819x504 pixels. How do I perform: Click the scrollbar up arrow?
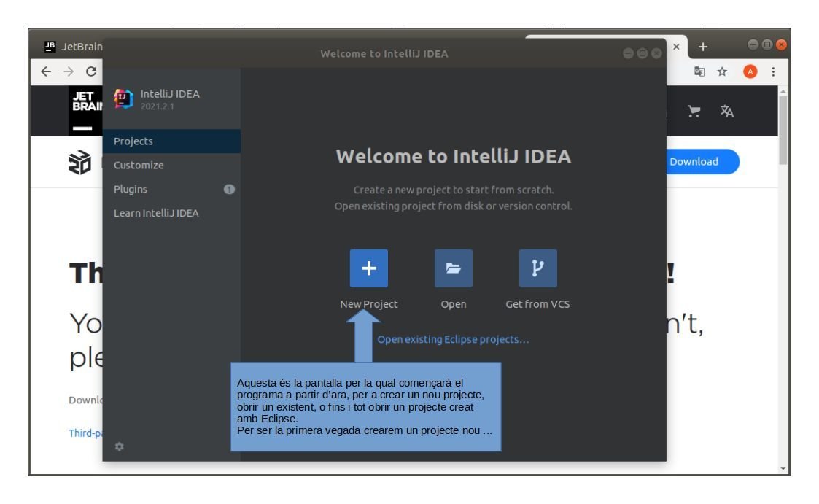click(x=783, y=91)
